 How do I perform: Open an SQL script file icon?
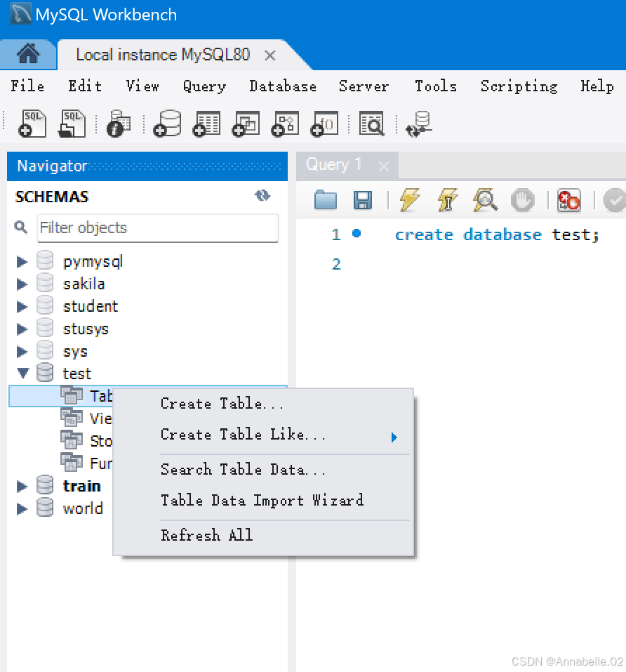point(72,124)
